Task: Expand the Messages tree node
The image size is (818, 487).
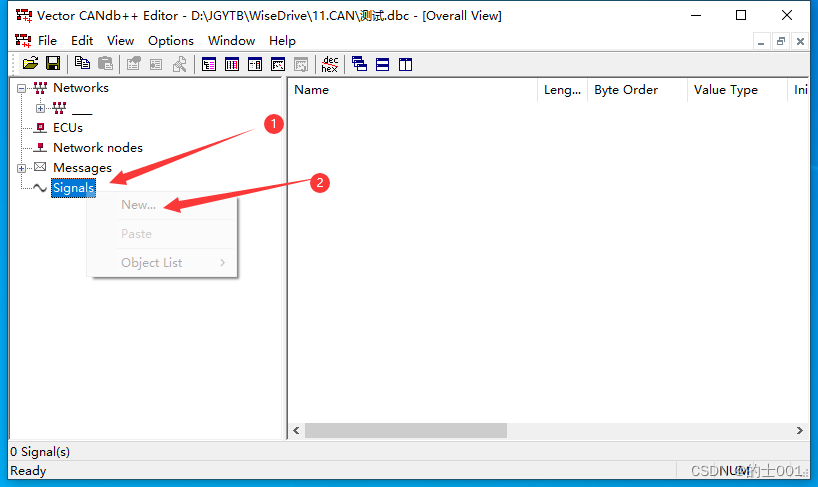Action: coord(21,168)
